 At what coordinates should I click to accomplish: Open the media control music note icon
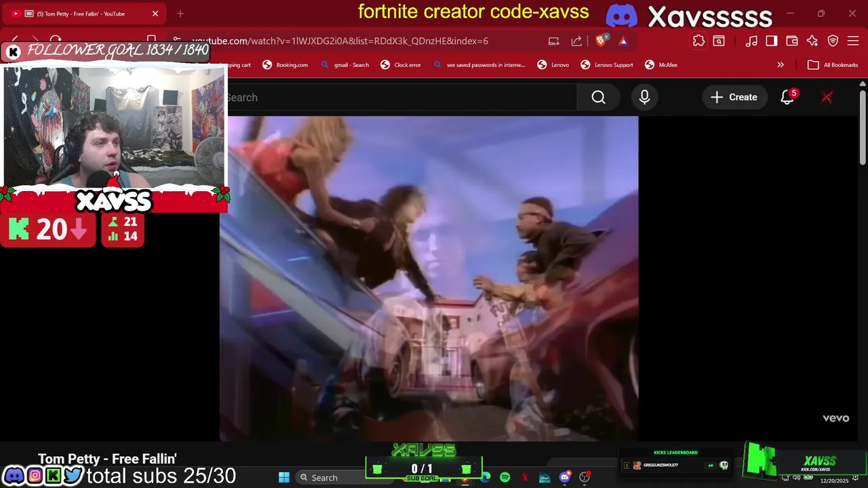click(x=751, y=41)
